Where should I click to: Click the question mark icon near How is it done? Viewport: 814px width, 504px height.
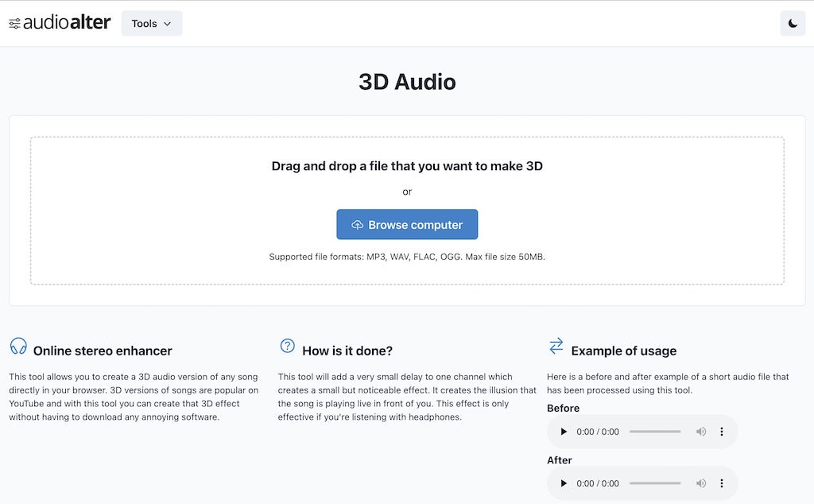pyautogui.click(x=287, y=347)
